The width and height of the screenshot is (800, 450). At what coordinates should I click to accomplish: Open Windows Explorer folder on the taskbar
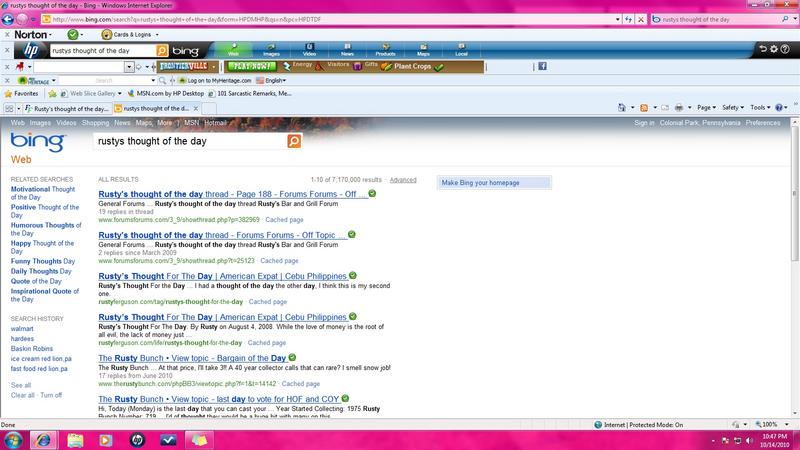[x=75, y=440]
